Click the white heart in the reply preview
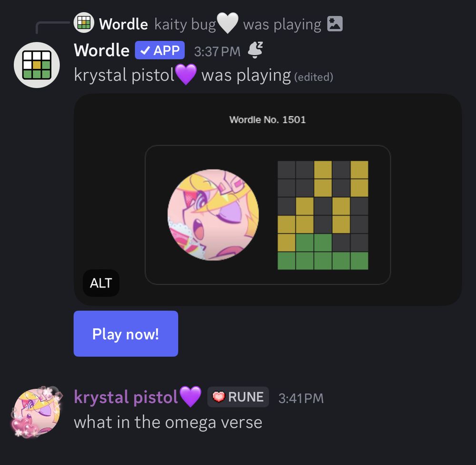This screenshot has height=465, width=476. [x=228, y=23]
